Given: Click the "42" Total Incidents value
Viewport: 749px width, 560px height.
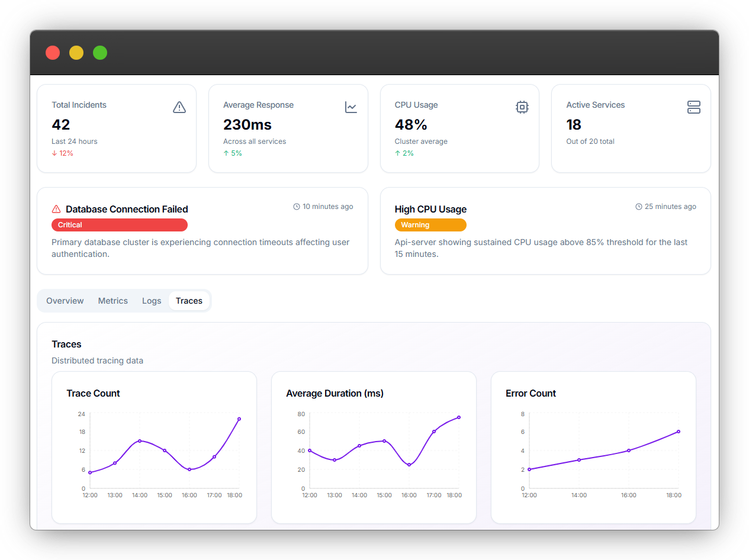Looking at the screenshot, I should click(60, 125).
